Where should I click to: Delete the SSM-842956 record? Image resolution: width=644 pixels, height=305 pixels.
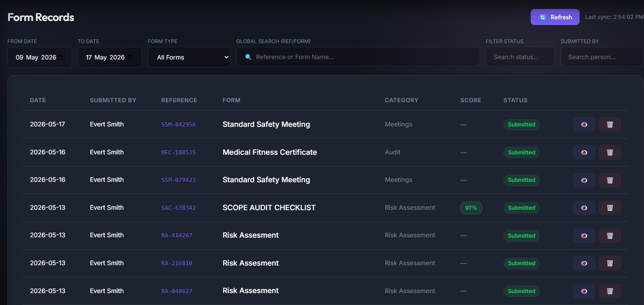click(x=610, y=124)
